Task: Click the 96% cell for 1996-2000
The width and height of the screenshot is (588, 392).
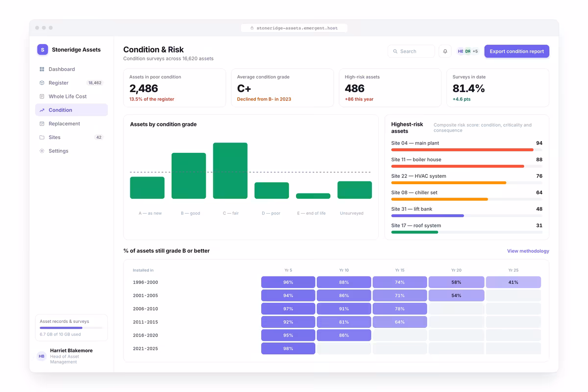Action: [x=288, y=282]
